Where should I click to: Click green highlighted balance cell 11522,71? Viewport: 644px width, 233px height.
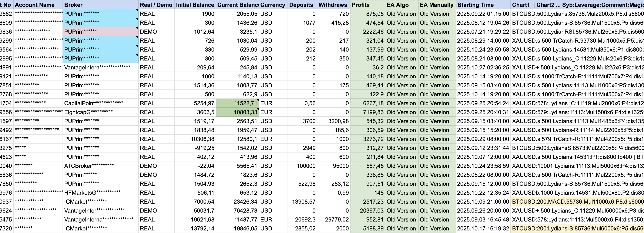point(237,103)
